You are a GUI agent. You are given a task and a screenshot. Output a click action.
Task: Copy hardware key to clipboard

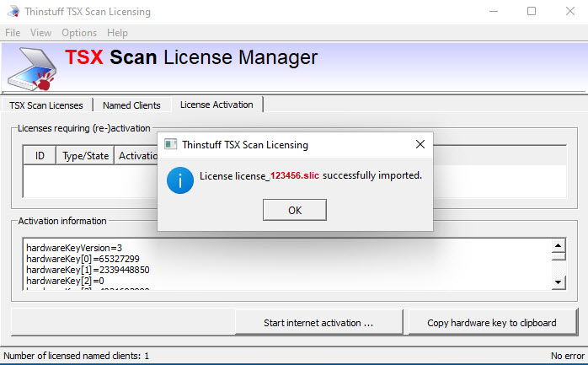(x=492, y=323)
